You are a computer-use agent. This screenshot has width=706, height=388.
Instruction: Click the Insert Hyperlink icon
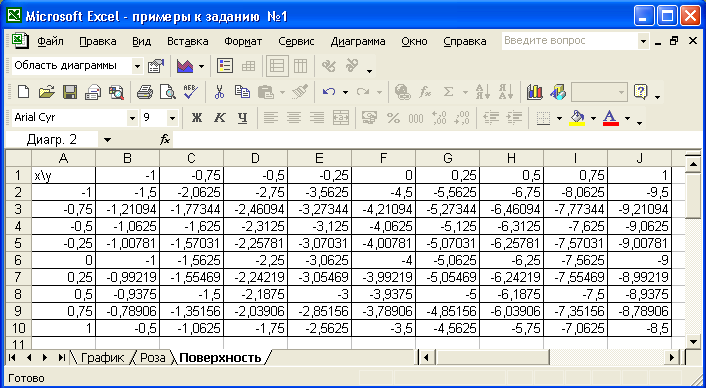click(x=402, y=92)
